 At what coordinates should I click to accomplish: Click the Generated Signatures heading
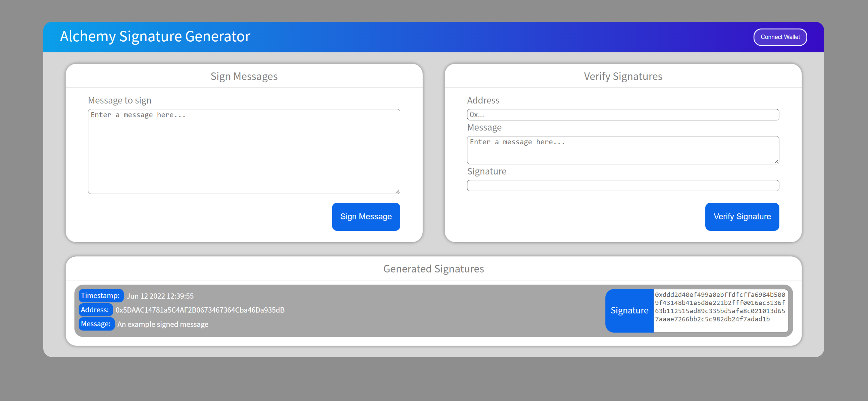click(x=433, y=269)
